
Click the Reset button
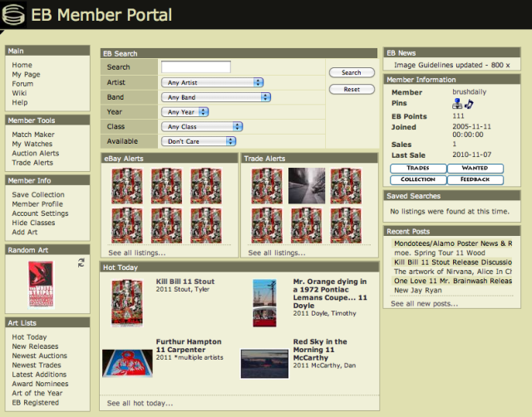tap(352, 89)
